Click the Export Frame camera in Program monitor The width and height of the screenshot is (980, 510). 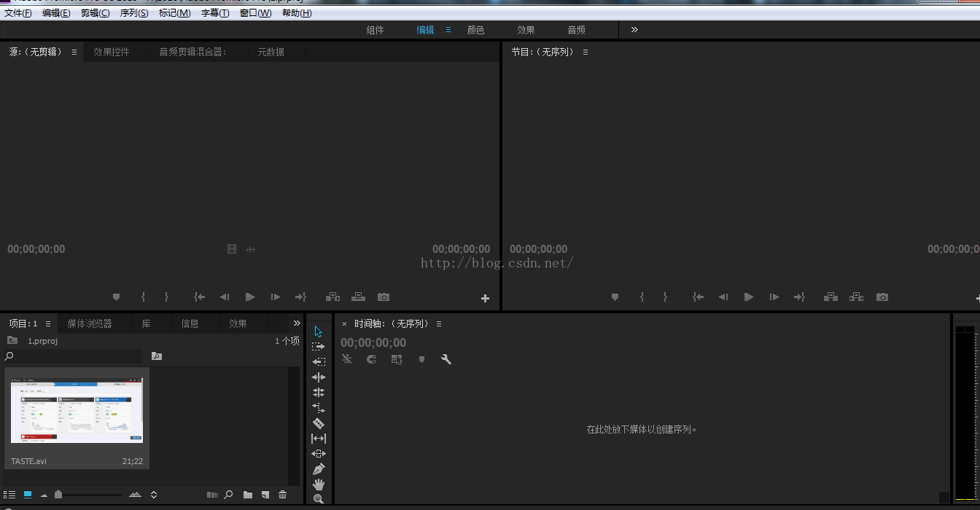882,297
